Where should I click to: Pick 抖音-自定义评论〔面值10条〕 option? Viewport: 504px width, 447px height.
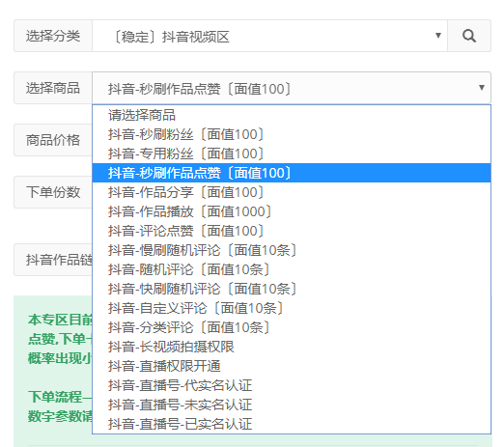point(292,308)
